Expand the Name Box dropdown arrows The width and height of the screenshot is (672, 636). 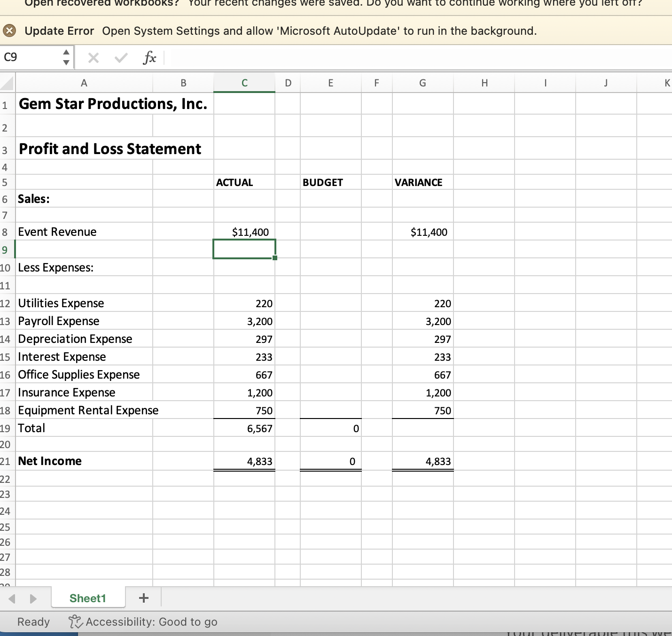click(66, 57)
